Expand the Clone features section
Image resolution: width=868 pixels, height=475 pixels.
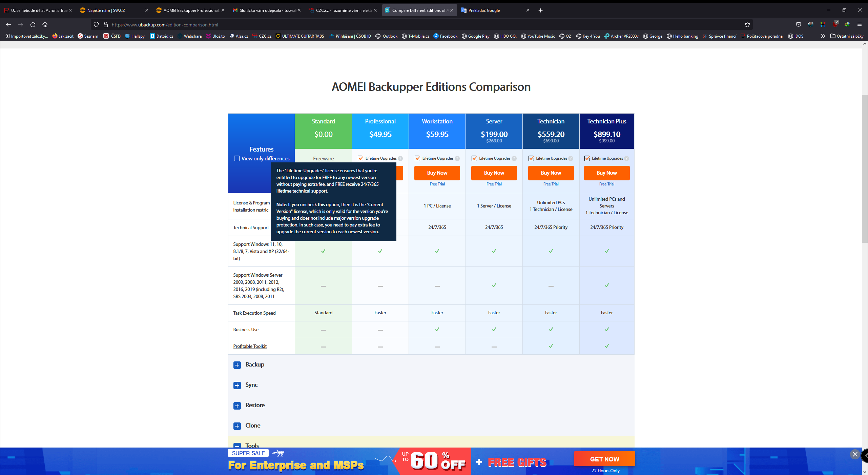tap(237, 426)
